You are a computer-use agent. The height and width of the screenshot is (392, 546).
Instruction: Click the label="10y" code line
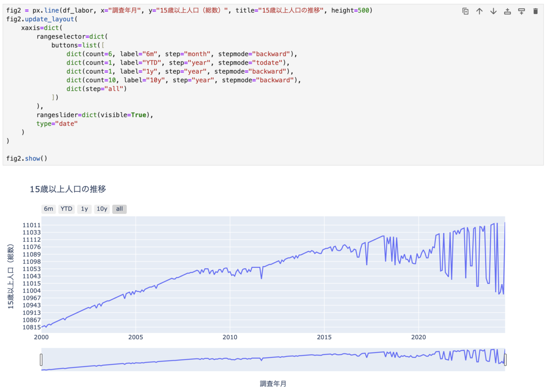(x=184, y=80)
